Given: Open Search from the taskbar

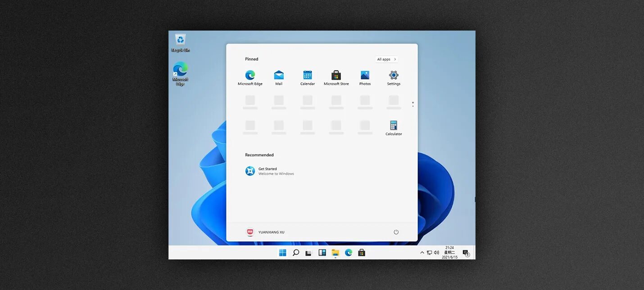Looking at the screenshot, I should [296, 253].
